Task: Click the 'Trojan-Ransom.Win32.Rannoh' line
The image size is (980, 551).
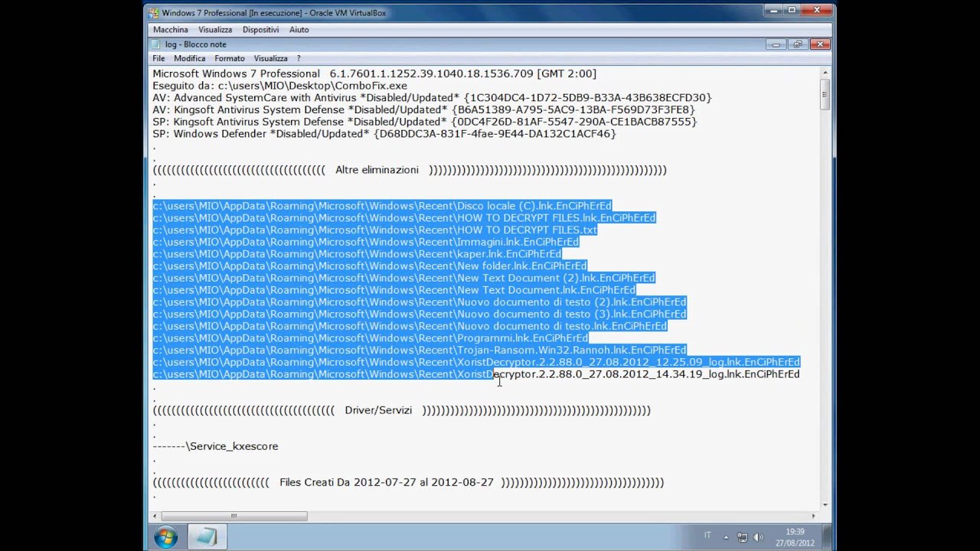Action: pyautogui.click(x=420, y=350)
